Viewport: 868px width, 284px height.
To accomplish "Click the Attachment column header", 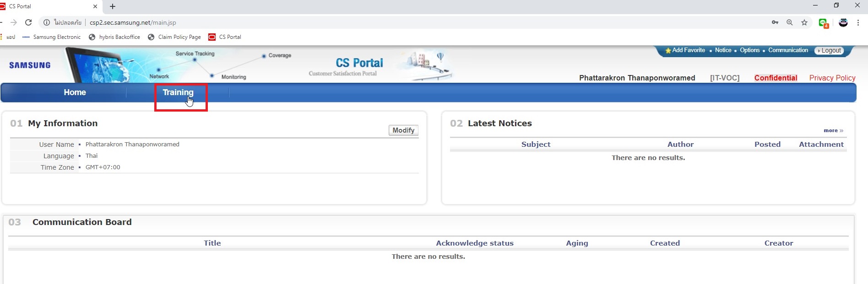I will coord(821,144).
